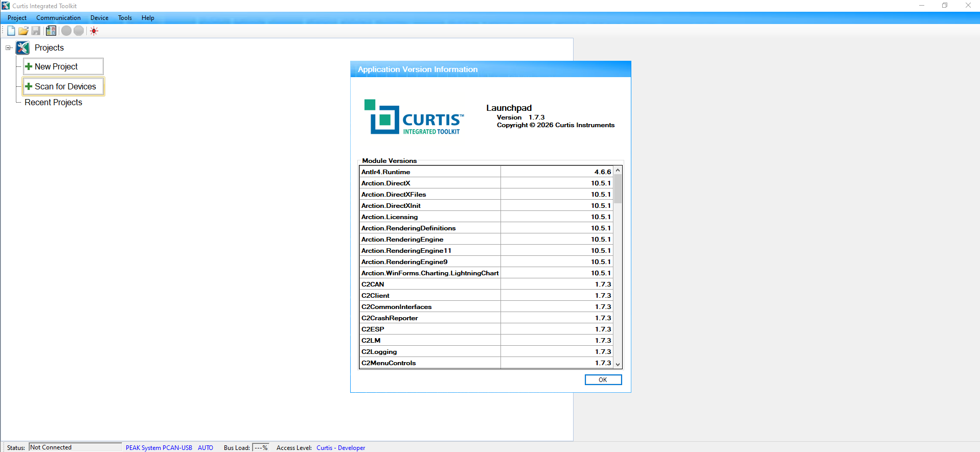This screenshot has width=980, height=452.
Task: Click the Application Version Information title bar
Action: (x=491, y=69)
